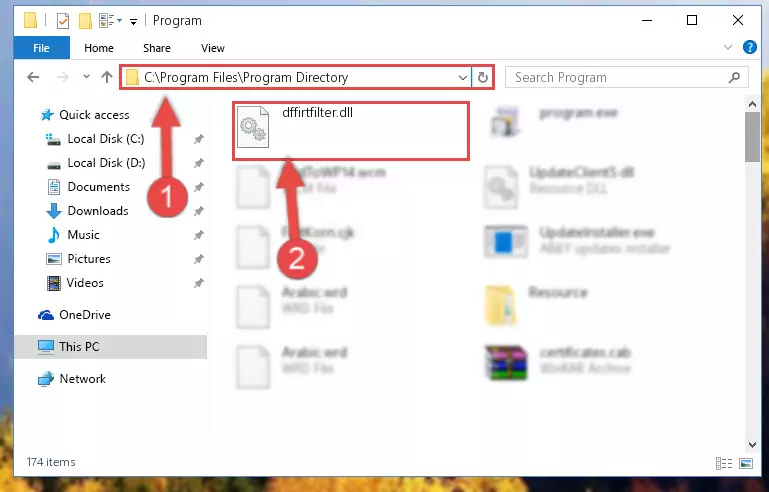
Task: Refresh the current folder view
Action: (483, 78)
